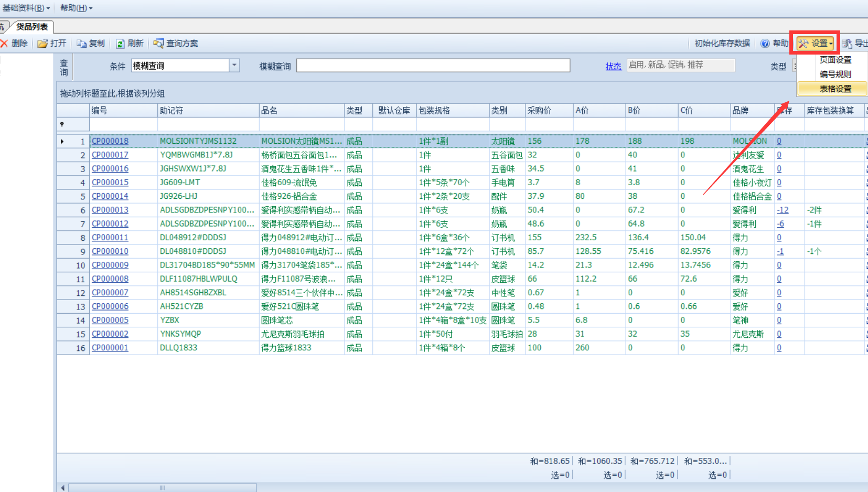Click the copy icon in toolbar
868x492 pixels.
(81, 44)
